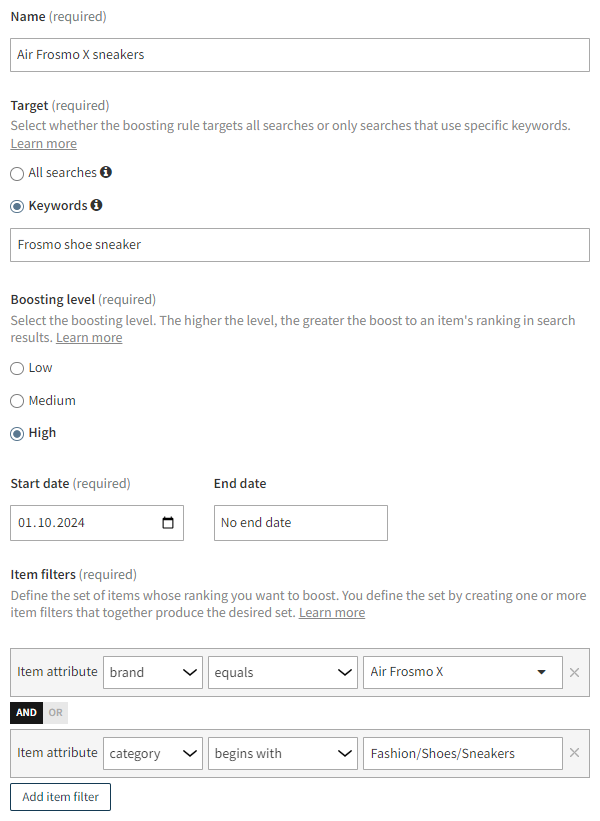Expand the Air Frosmo X value dropdown
600x821 pixels.
(x=460, y=672)
